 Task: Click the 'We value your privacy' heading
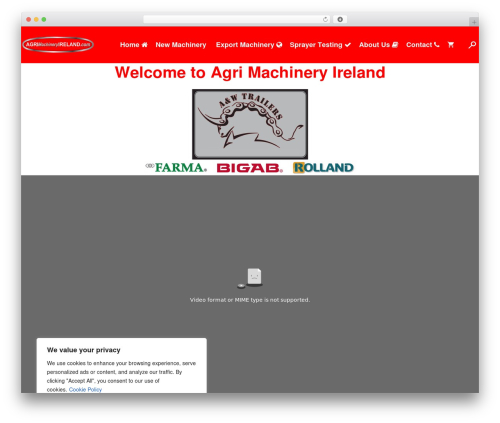83,350
